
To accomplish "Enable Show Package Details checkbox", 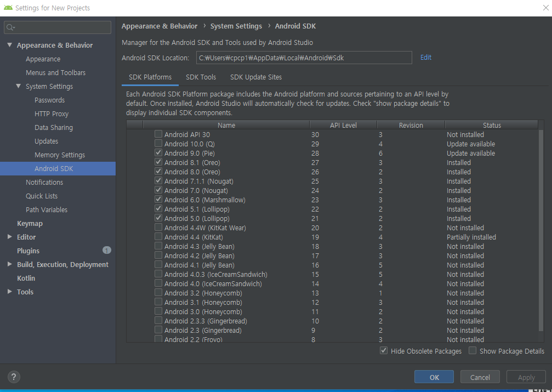I will tap(473, 350).
